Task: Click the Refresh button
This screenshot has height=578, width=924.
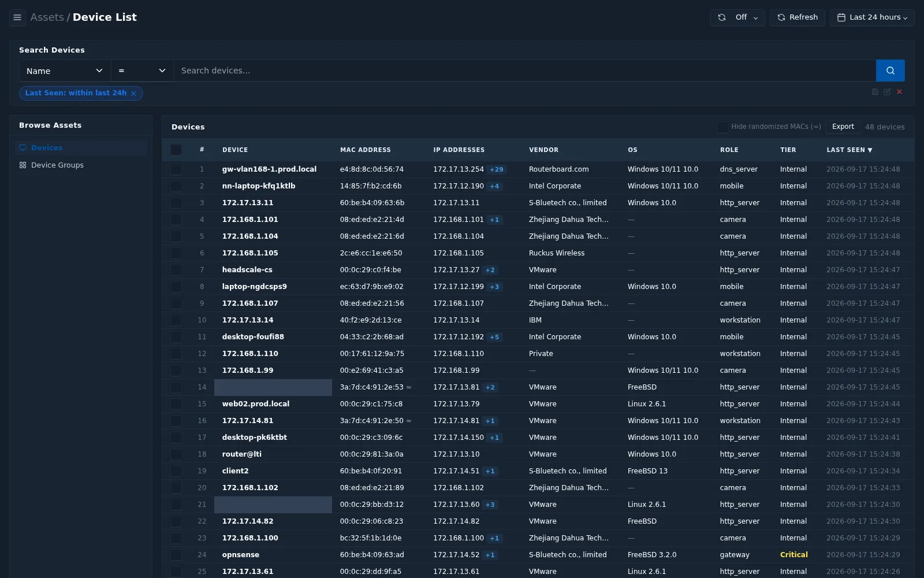Action: click(x=798, y=17)
